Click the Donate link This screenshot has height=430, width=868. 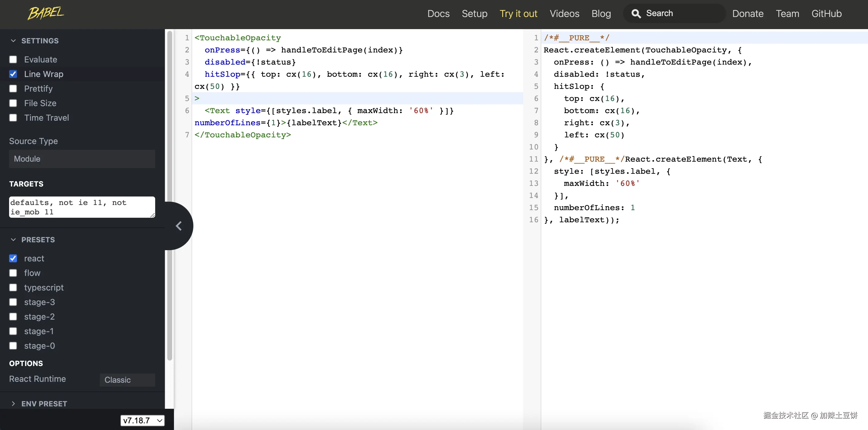click(x=747, y=13)
